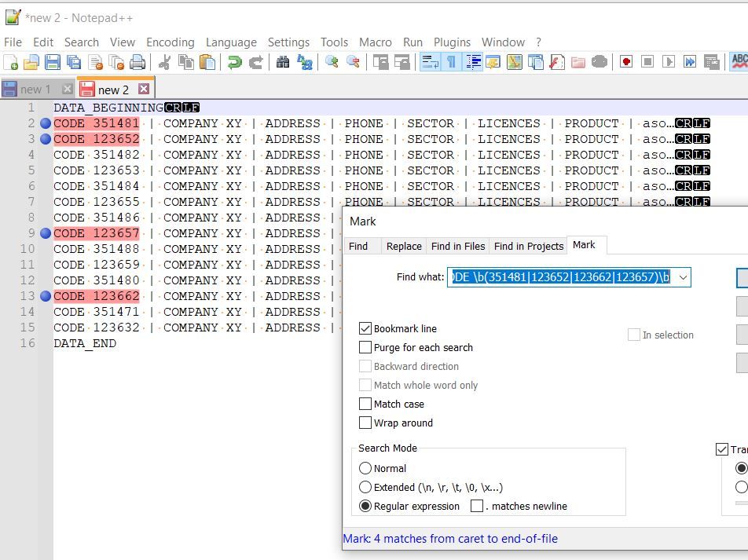The height and width of the screenshot is (560, 748).
Task: Open Replace toolbar icon
Action: (304, 62)
